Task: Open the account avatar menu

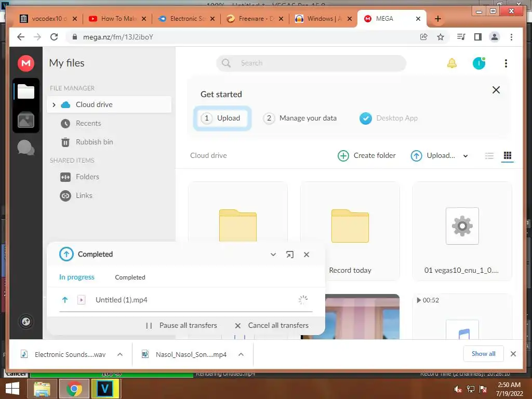Action: point(478,63)
